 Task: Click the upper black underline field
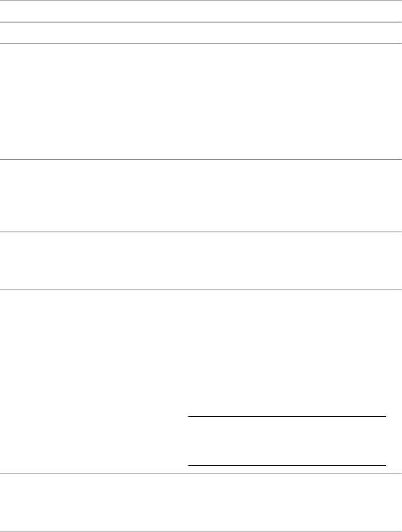pyautogui.click(x=287, y=416)
